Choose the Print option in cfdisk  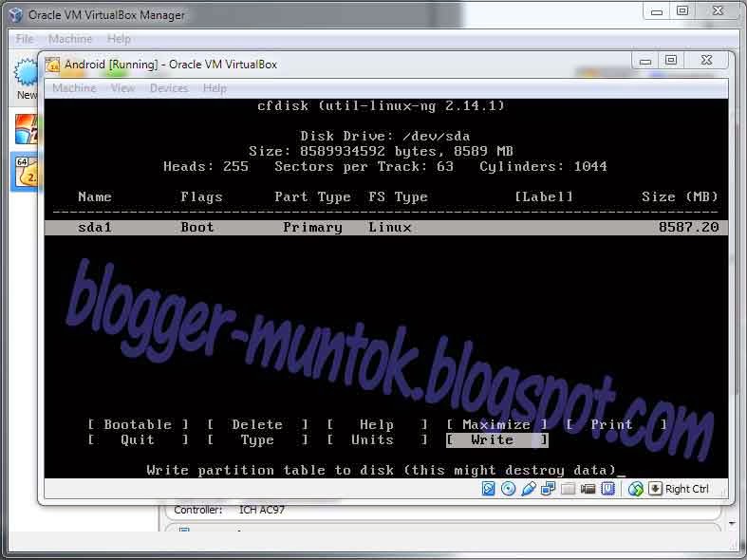(x=616, y=424)
